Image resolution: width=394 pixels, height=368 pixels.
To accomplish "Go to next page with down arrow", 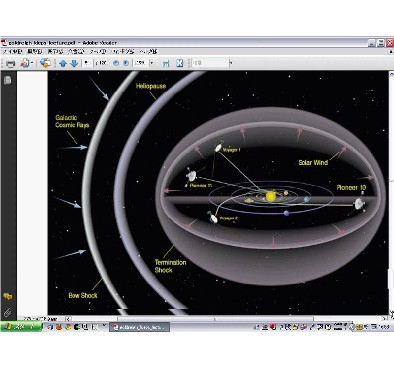I will 74,63.
